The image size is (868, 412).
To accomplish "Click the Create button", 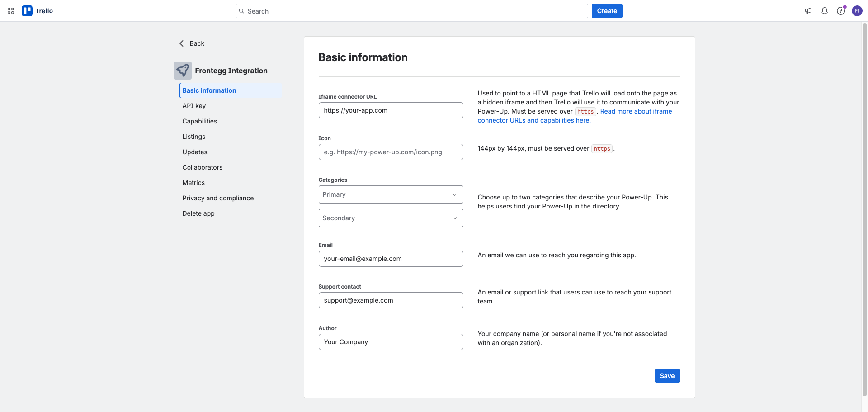I will pyautogui.click(x=607, y=11).
